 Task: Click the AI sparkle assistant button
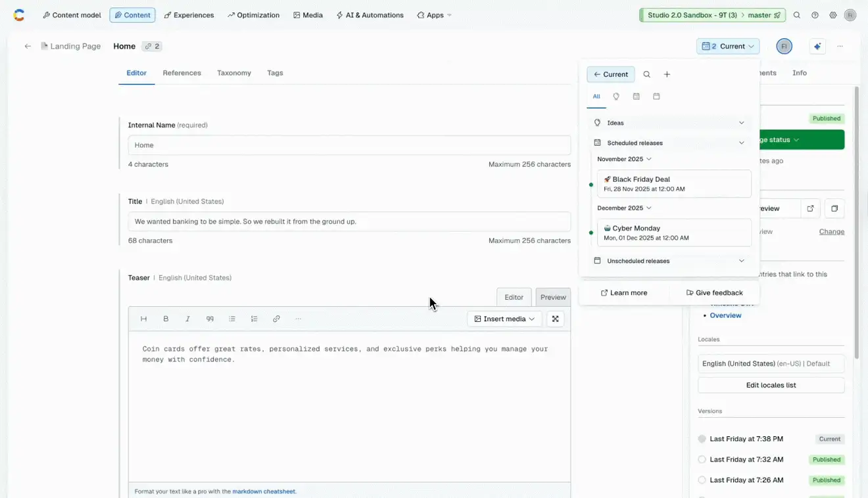pos(817,46)
